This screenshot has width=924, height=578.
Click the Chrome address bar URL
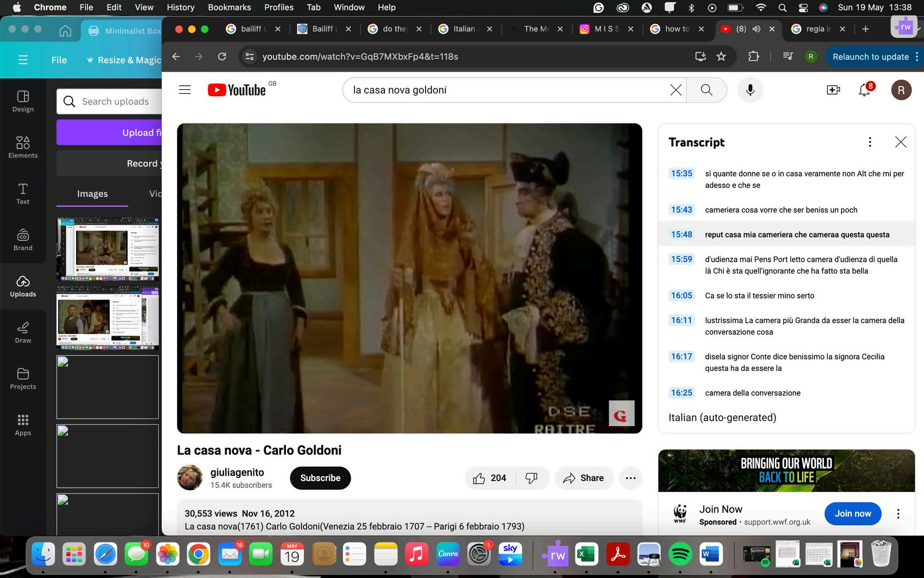(x=360, y=57)
